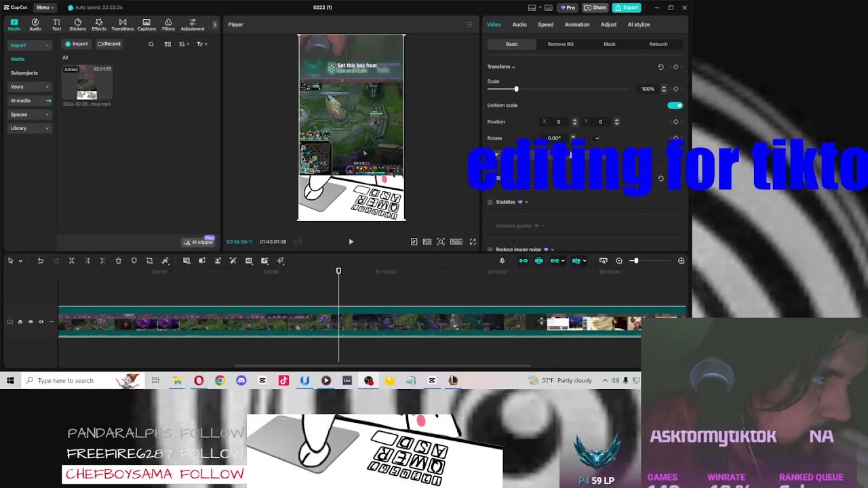Open Discord from the Windows taskbar
Screen dimensions: 868x488
[241, 380]
